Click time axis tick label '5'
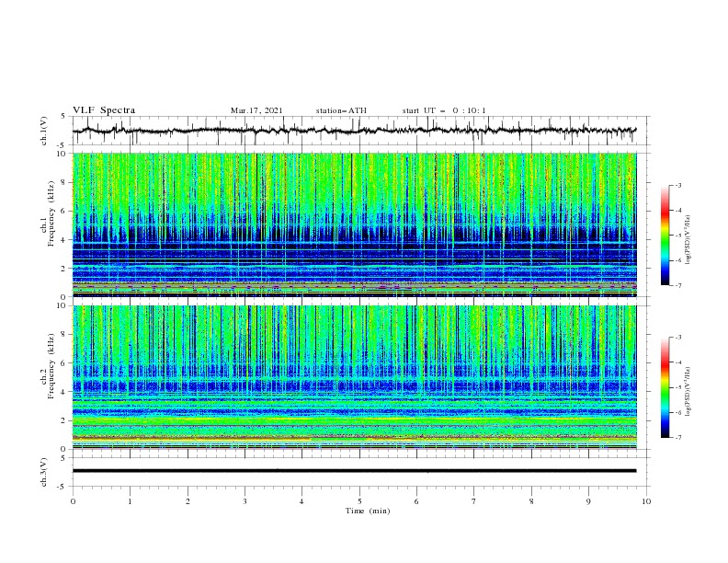Image resolution: width=728 pixels, height=563 pixels. tap(359, 501)
